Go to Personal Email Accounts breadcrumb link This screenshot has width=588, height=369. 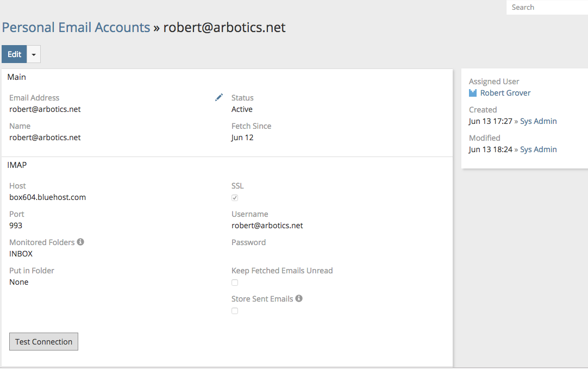(76, 27)
